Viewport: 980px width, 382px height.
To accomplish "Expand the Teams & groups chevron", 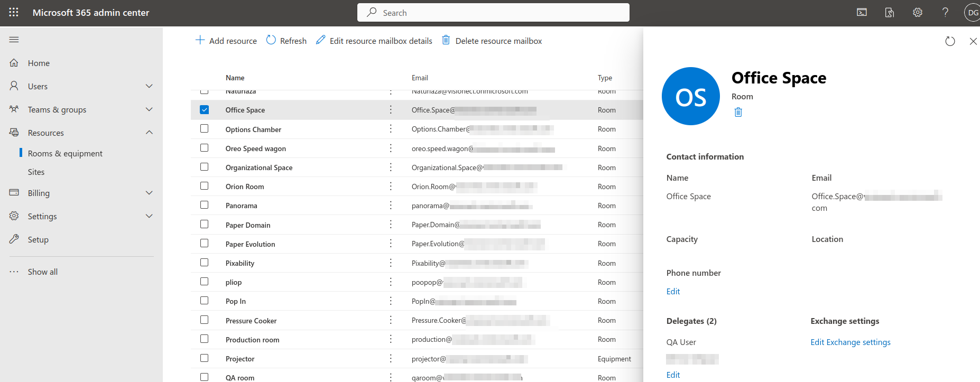I will point(149,109).
